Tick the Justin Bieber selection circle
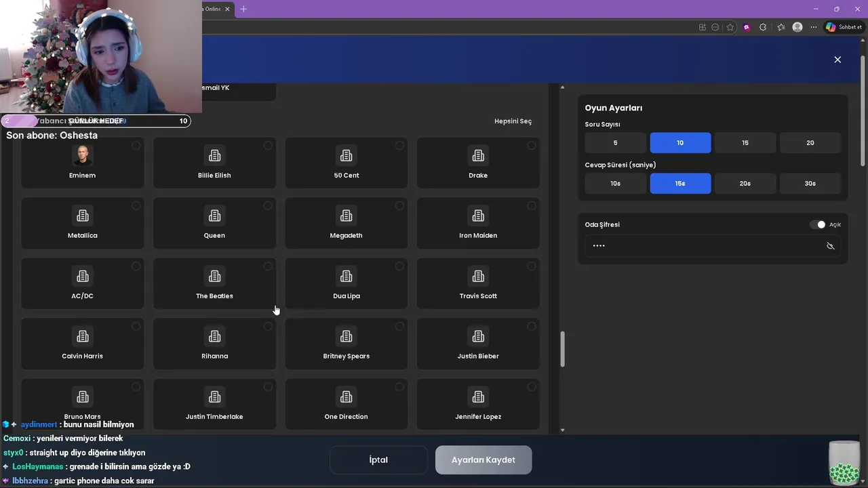The width and height of the screenshot is (868, 488). 531,327
